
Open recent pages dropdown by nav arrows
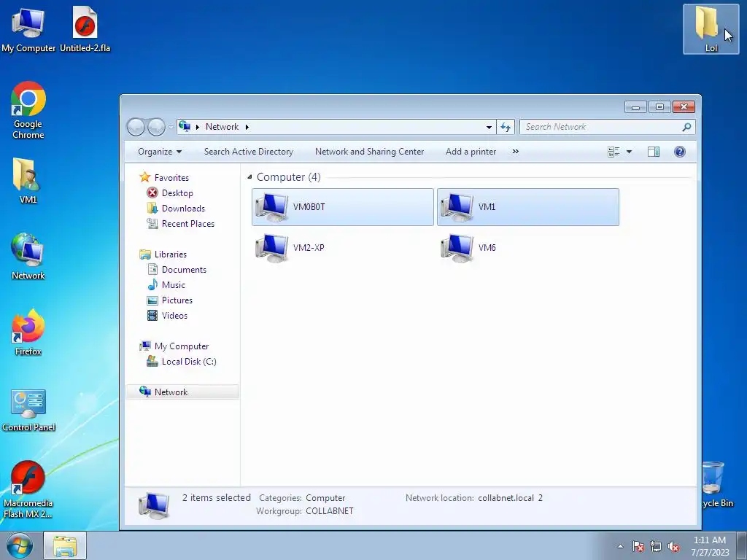(x=171, y=128)
